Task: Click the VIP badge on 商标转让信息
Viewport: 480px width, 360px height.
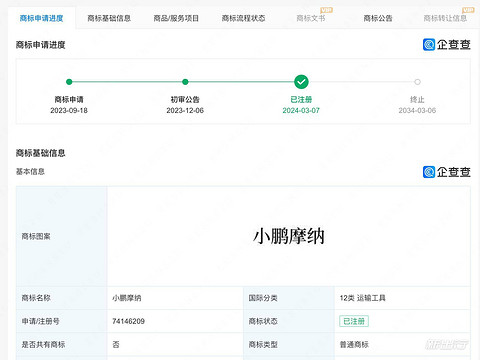Action: [468, 10]
